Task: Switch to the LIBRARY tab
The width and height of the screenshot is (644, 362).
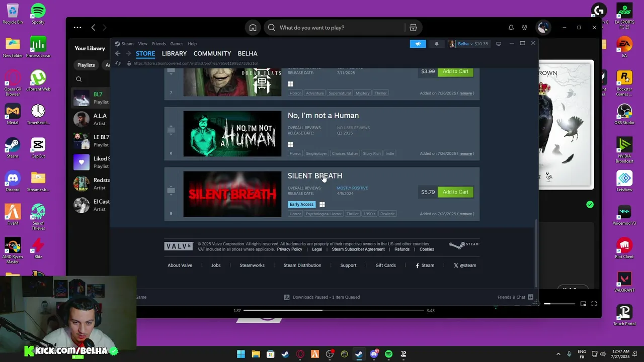Action: click(x=174, y=53)
